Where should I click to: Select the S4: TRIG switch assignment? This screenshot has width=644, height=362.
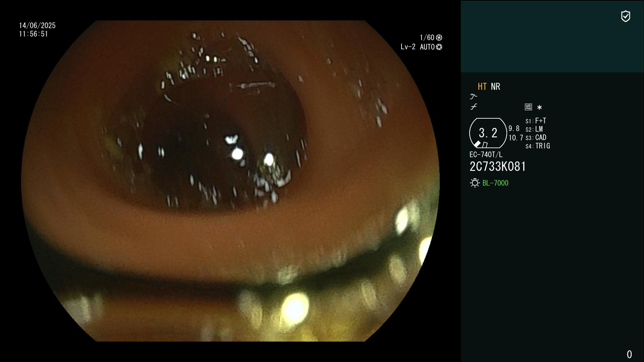538,146
